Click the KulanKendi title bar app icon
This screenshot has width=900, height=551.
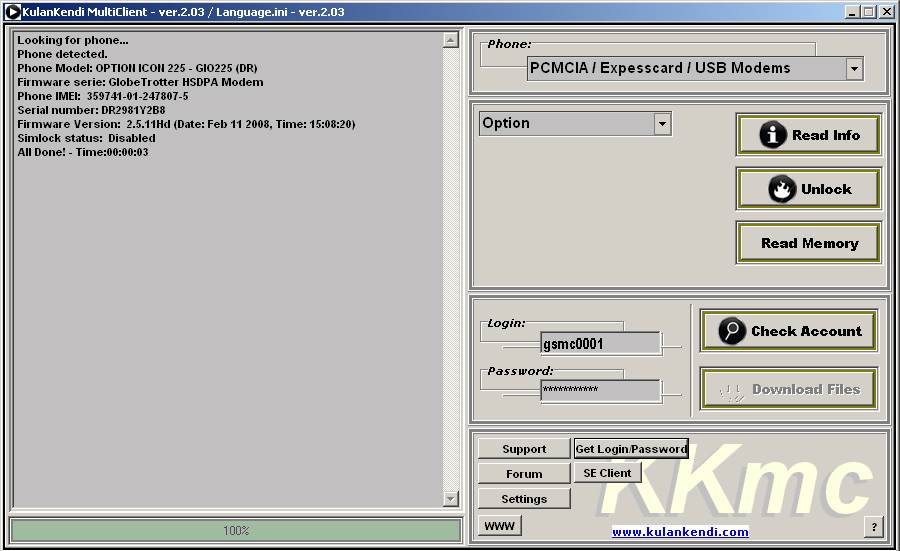click(13, 11)
